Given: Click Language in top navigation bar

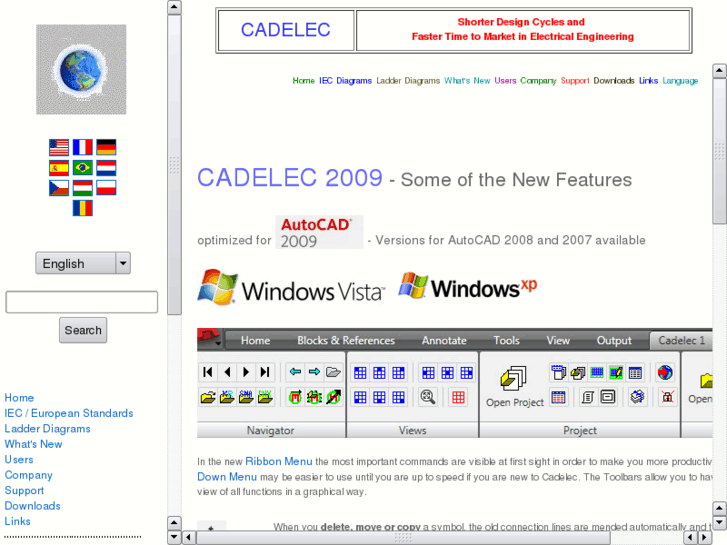Looking at the screenshot, I should point(680,81).
